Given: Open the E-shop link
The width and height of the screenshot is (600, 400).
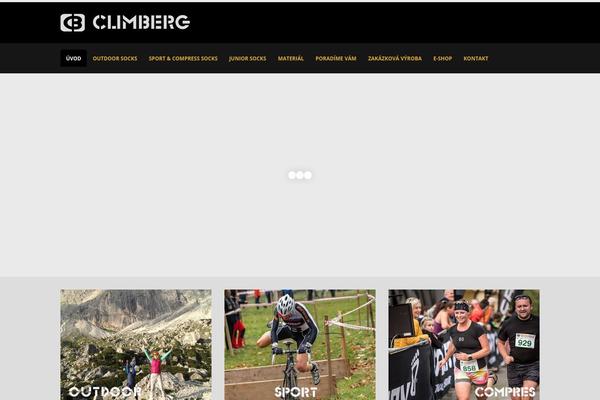Looking at the screenshot, I should tap(442, 58).
